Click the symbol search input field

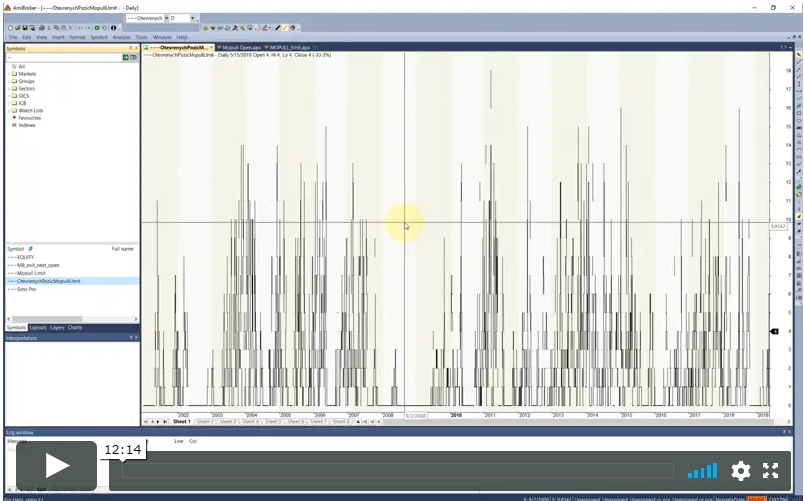64,57
